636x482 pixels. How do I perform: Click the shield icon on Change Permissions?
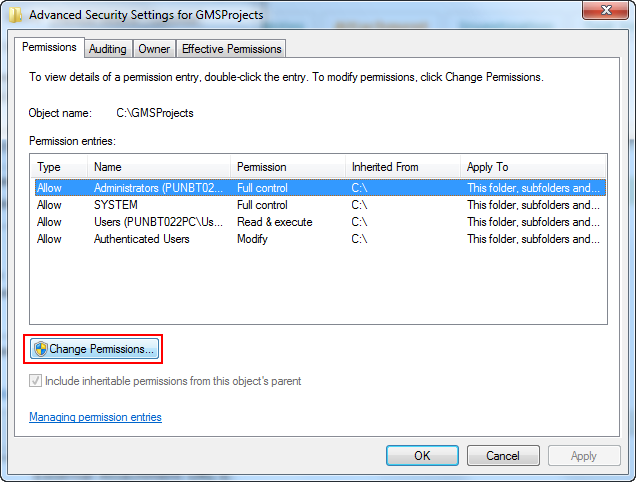click(40, 349)
